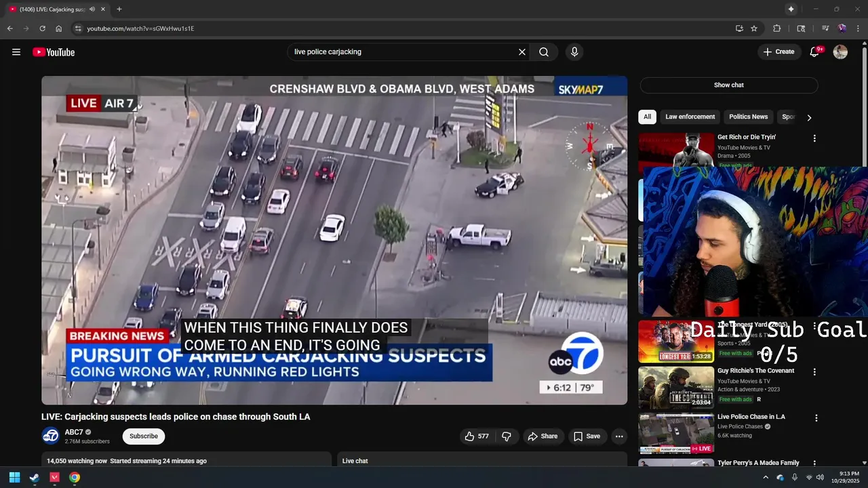This screenshot has height=488, width=868.
Task: Open the notifications bell
Action: pos(815,52)
